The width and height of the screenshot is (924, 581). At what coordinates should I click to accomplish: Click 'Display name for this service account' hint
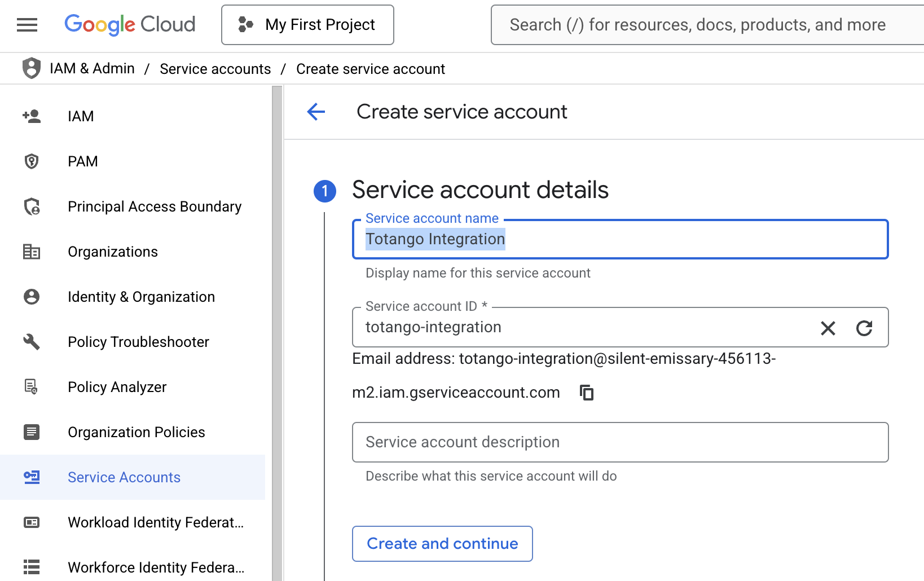pyautogui.click(x=478, y=273)
